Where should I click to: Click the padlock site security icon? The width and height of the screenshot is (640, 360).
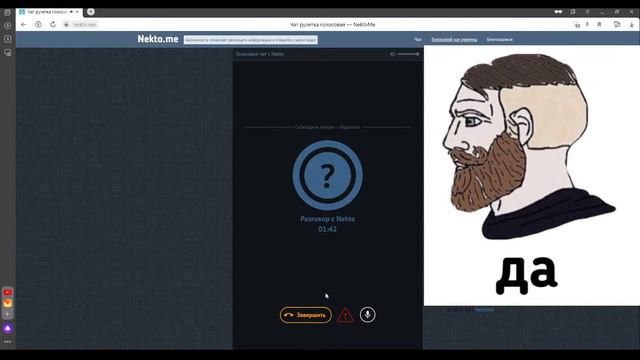66,24
